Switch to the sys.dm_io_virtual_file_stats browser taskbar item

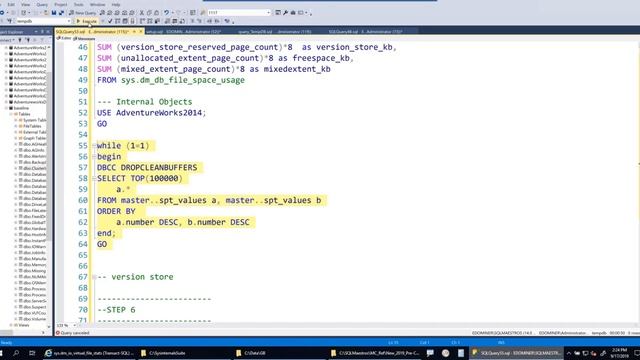pyautogui.click(x=89, y=353)
